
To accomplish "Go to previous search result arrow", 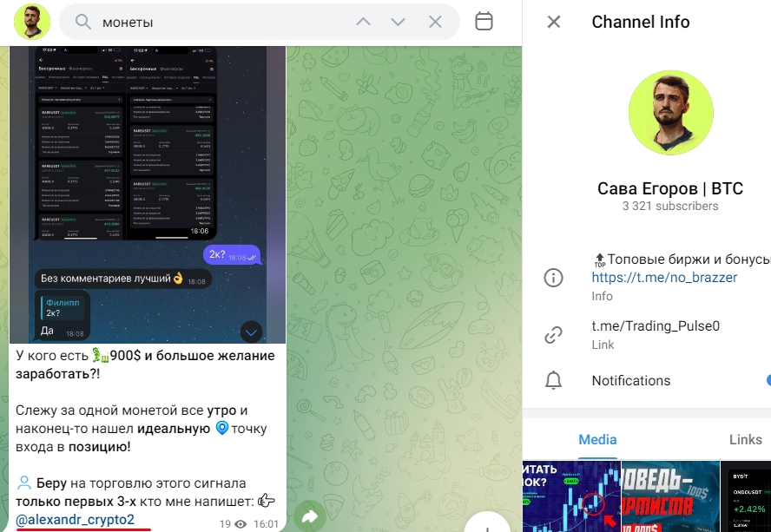I will 364,22.
